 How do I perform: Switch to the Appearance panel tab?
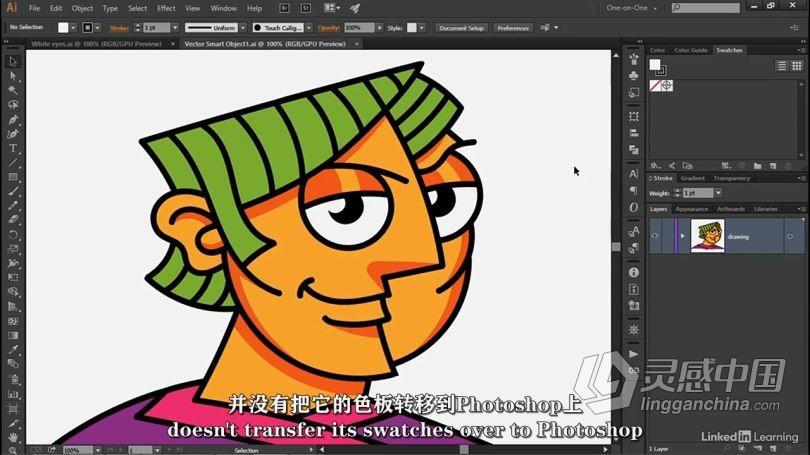[x=691, y=209]
